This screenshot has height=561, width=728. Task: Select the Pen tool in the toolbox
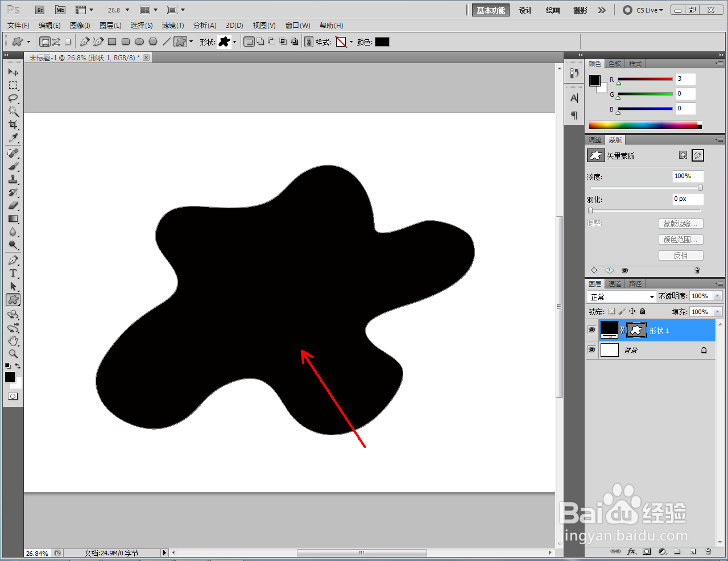[13, 261]
